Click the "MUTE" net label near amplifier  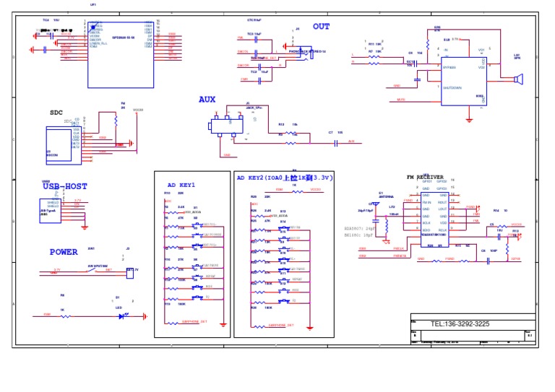pyautogui.click(x=401, y=100)
